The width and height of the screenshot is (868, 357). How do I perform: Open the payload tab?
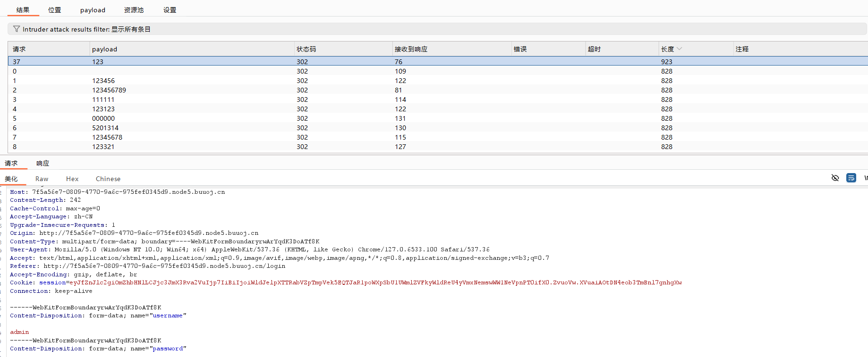click(93, 10)
